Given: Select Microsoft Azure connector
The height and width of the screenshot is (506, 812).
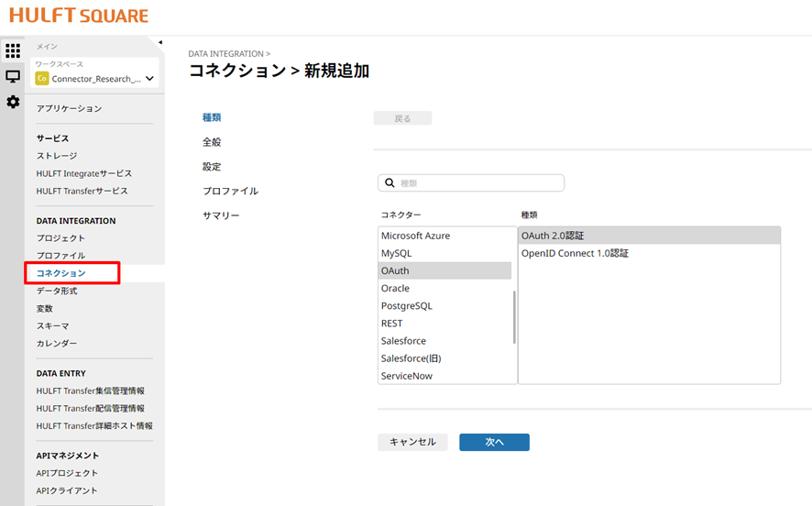Looking at the screenshot, I should click(444, 236).
